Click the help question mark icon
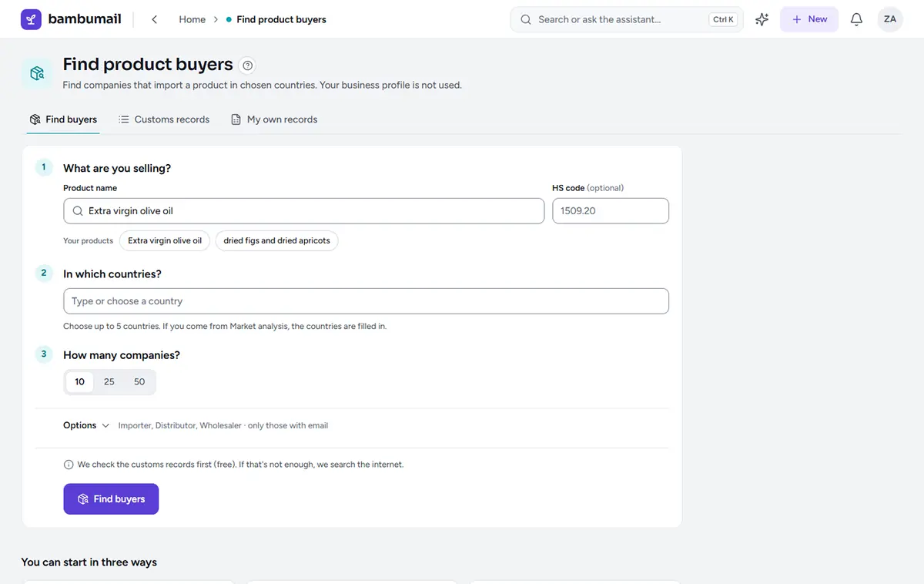Viewport: 924px width, 584px height. pyautogui.click(x=247, y=65)
